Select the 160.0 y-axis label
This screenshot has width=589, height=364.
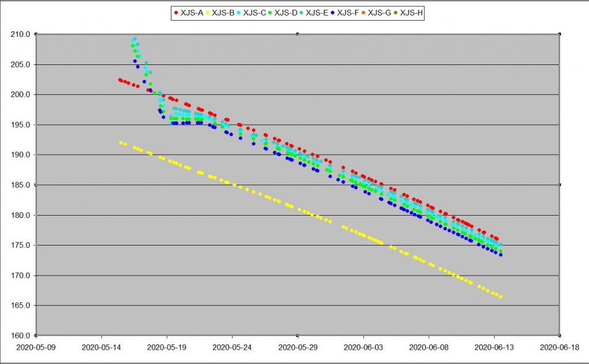(x=21, y=336)
